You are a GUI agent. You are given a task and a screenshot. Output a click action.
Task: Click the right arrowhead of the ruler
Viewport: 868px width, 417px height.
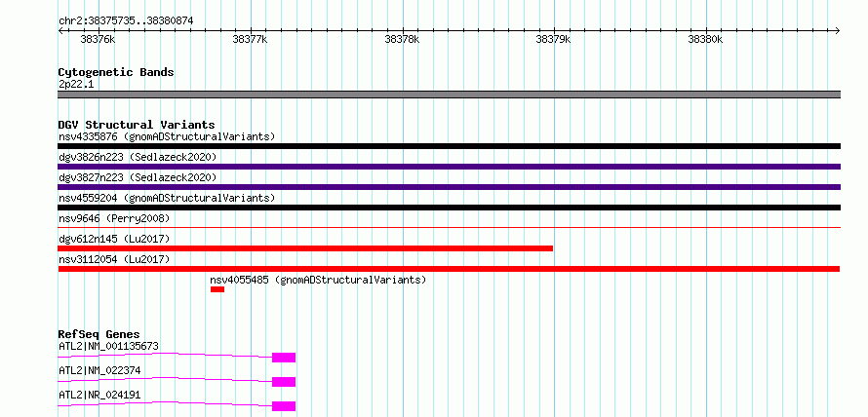click(838, 30)
